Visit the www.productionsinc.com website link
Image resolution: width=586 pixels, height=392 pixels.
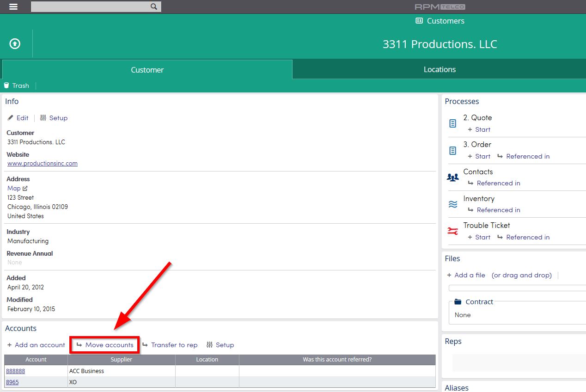coord(42,163)
